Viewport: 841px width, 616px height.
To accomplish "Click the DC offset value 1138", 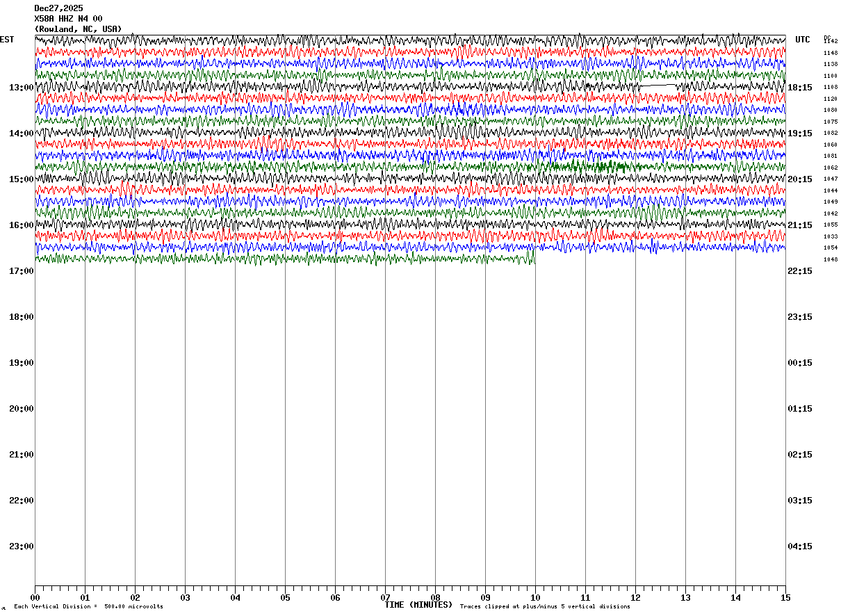I will [x=831, y=64].
